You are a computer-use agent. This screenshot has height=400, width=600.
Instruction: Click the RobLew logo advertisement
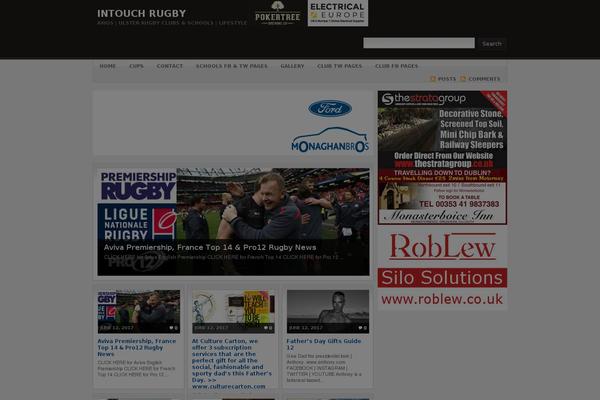(442, 247)
